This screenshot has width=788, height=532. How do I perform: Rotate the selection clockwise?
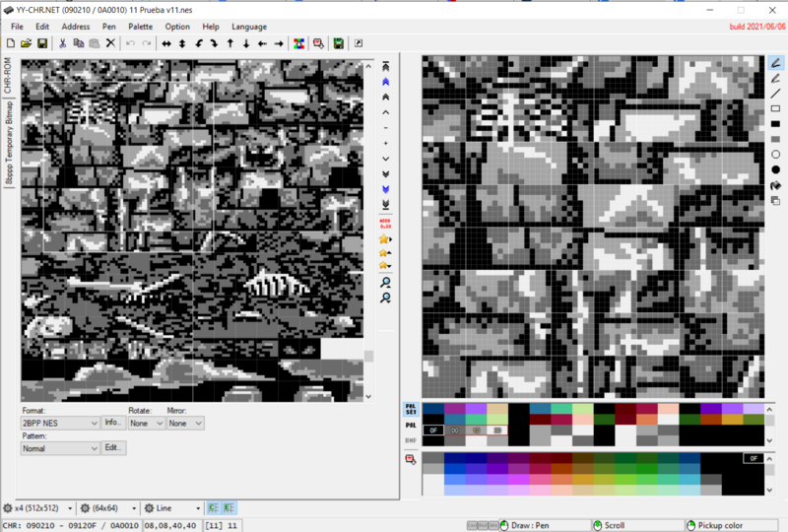[214, 43]
